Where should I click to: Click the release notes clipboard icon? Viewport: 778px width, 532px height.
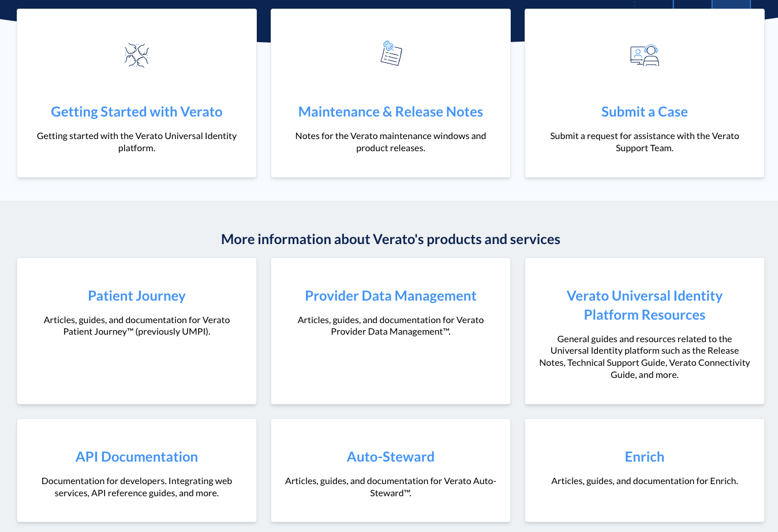click(x=390, y=53)
